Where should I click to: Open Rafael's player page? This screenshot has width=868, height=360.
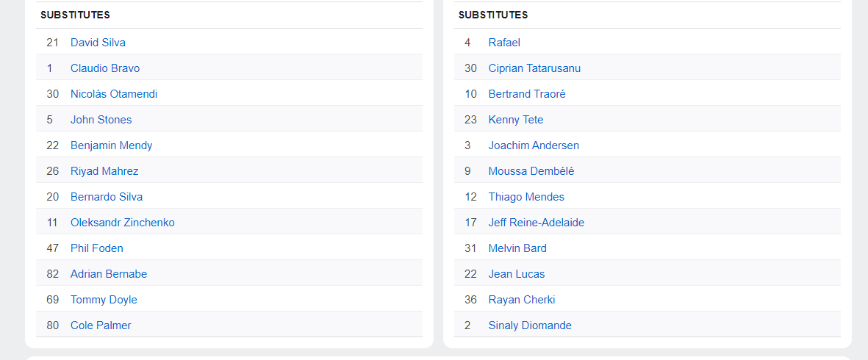coord(504,43)
